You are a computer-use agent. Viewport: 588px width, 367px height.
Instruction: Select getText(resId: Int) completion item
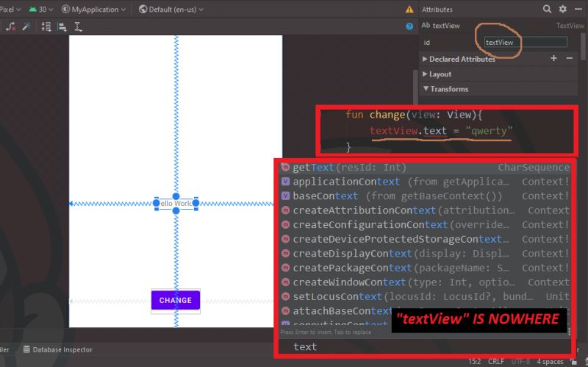(426, 168)
